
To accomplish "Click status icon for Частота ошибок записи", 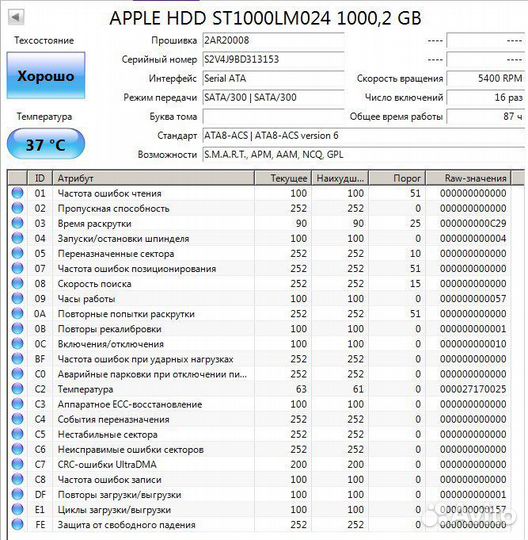I will pyautogui.click(x=17, y=479).
